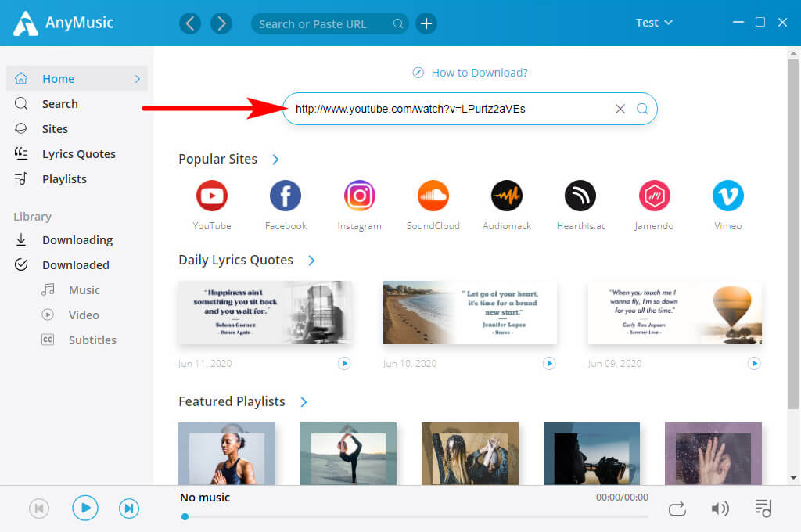This screenshot has width=801, height=532.
Task: Open the Vimeo site icon
Action: (x=727, y=196)
